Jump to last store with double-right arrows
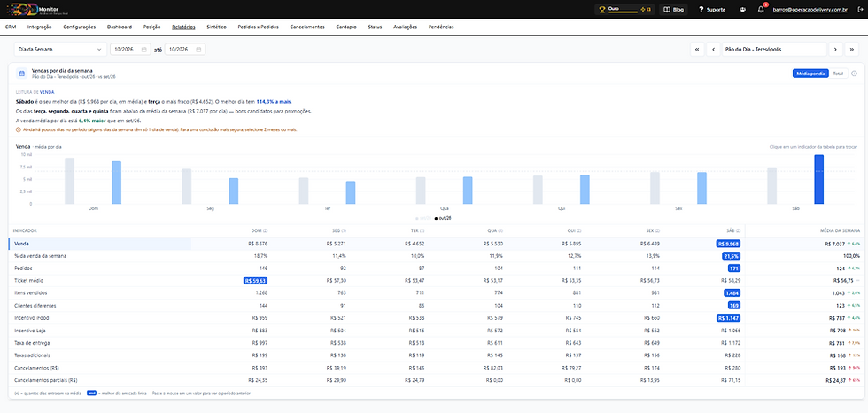Image resolution: width=868 pixels, height=413 pixels. click(852, 50)
